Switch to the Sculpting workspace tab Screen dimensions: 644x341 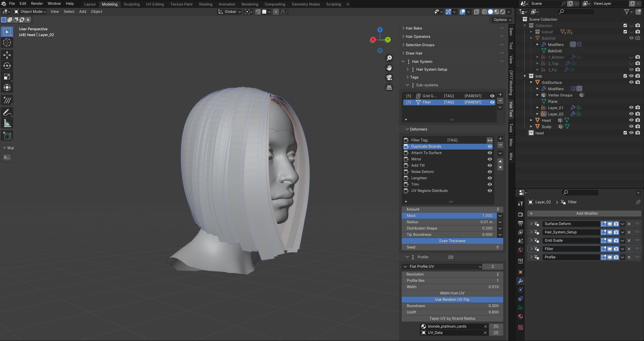click(x=131, y=4)
